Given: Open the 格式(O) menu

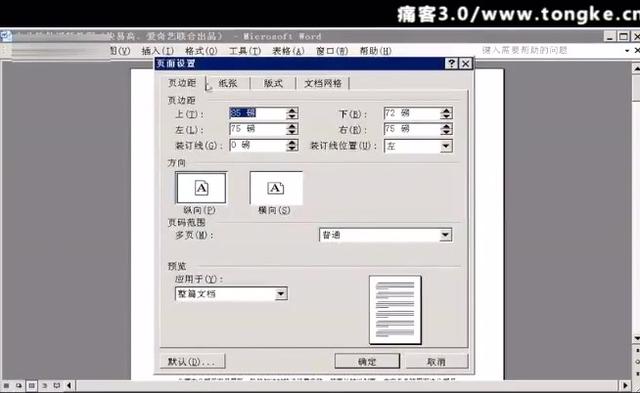Looking at the screenshot, I should tap(201, 51).
